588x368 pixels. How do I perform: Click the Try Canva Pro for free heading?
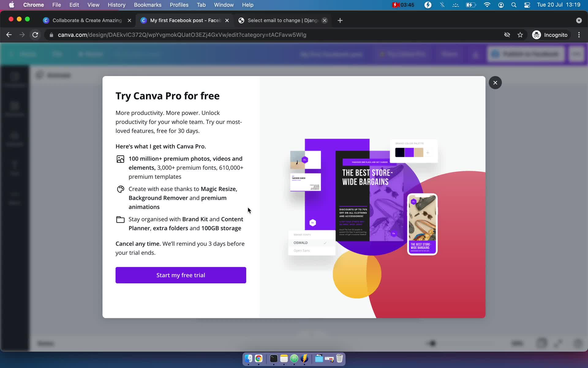pyautogui.click(x=168, y=96)
